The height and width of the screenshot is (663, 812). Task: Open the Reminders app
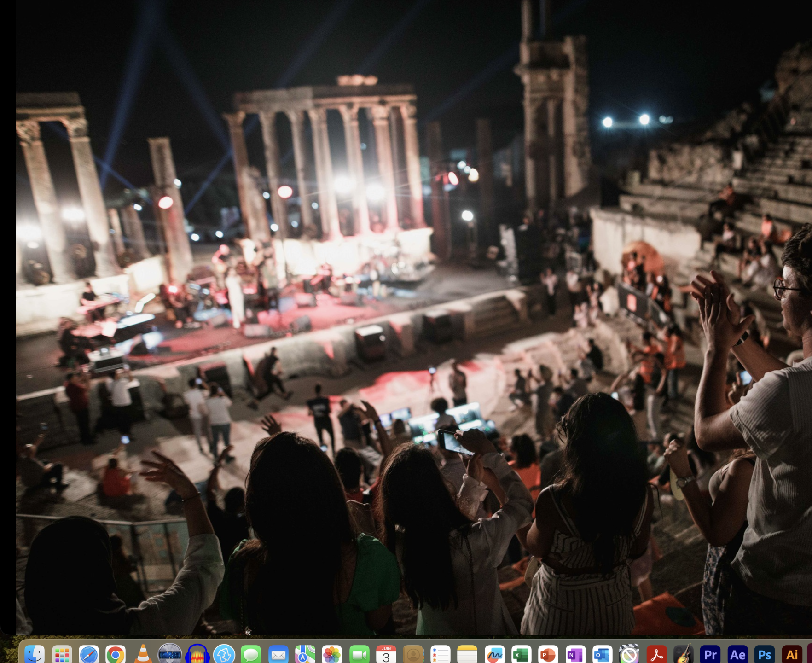pos(440,654)
